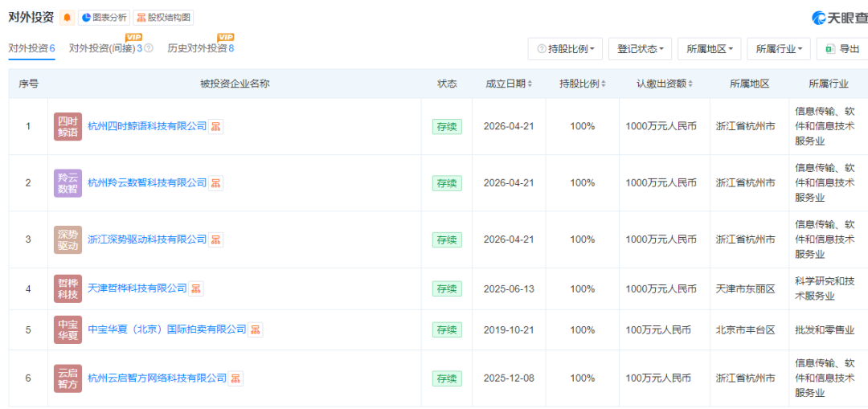Open the 图表分析 chart analysis button

click(x=104, y=18)
